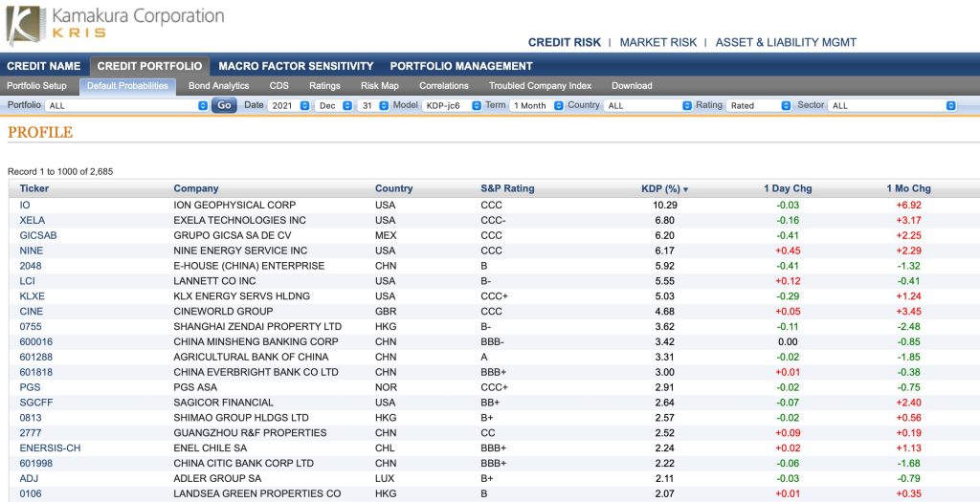Click KDP value 10.29
This screenshot has width=980, height=502.
pos(666,205)
